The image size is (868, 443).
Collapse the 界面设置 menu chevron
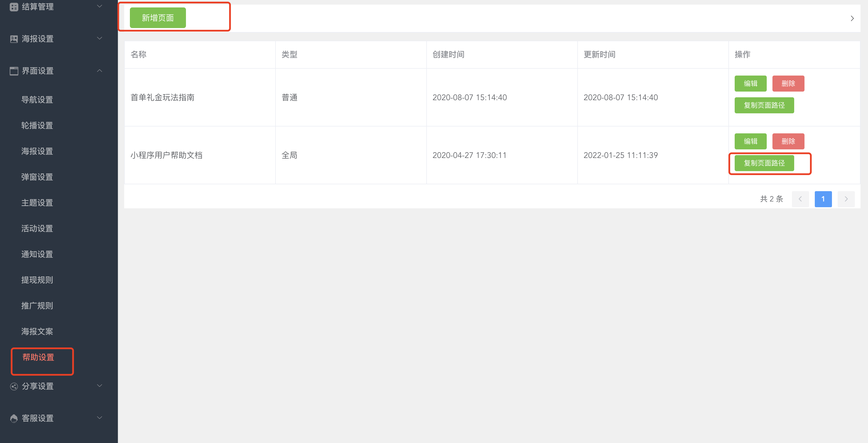(x=99, y=71)
